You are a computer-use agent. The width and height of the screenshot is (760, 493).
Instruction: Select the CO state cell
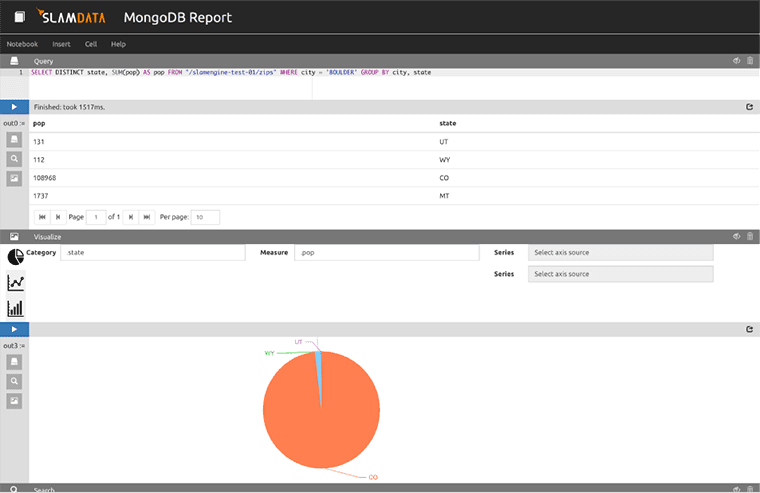point(444,178)
